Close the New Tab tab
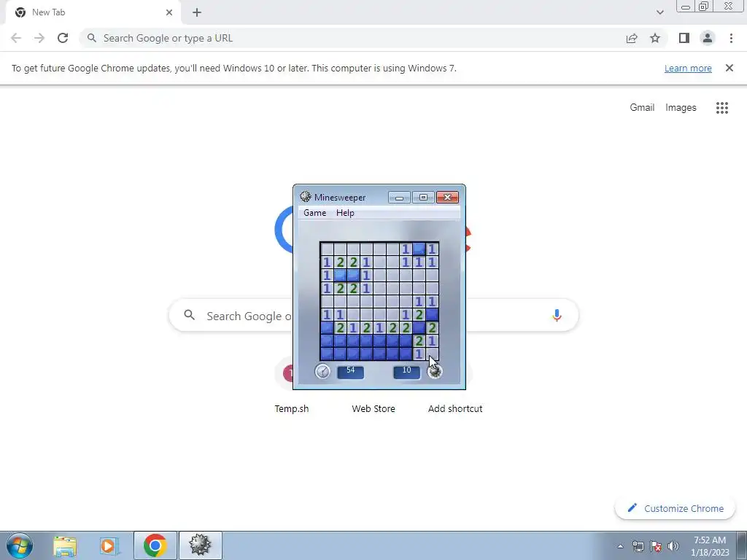 pyautogui.click(x=169, y=12)
